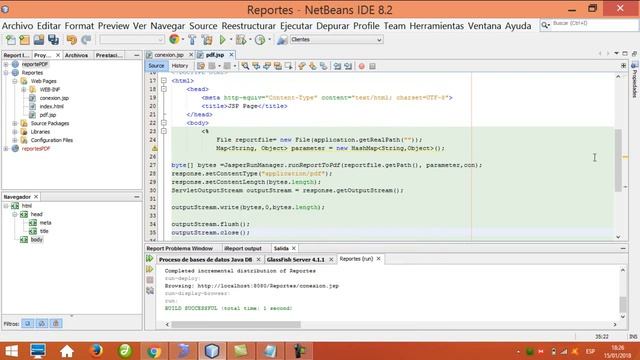Viewport: 640px width, 360px height.
Task: Open the Report Problems Window tab
Action: point(179,248)
